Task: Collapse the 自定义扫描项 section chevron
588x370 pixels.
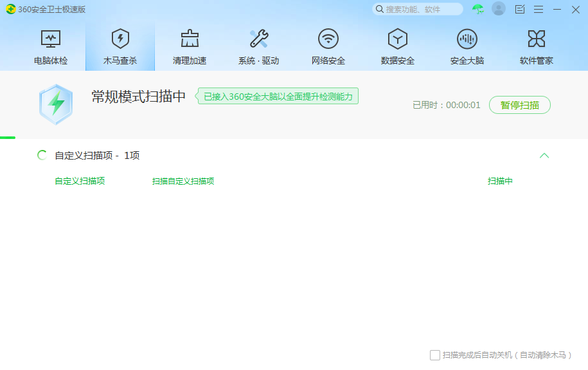Action: [x=544, y=156]
